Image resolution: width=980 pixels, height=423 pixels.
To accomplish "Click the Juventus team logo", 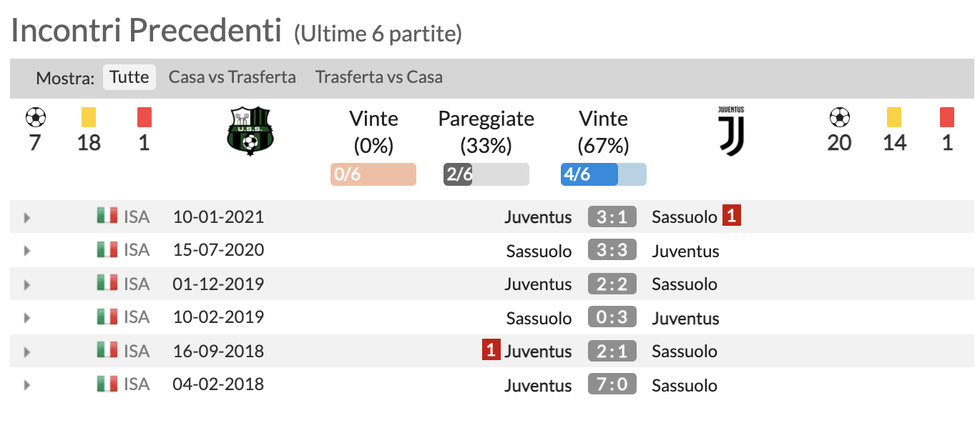I will pyautogui.click(x=731, y=131).
